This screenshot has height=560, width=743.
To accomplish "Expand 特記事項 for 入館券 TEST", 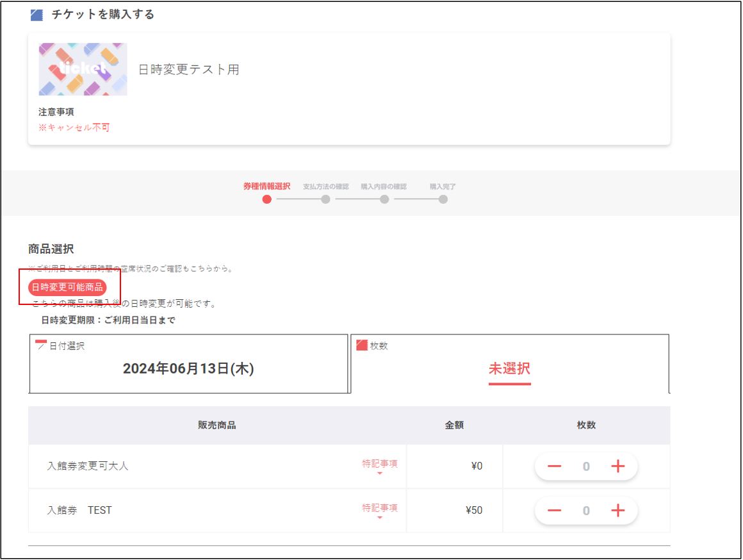I will pos(379,510).
